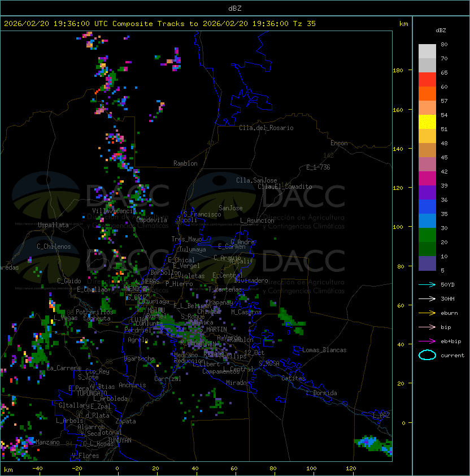Click the C_Guido place label
Image resolution: width=470 pixels, height=476 pixels.
[69, 281]
